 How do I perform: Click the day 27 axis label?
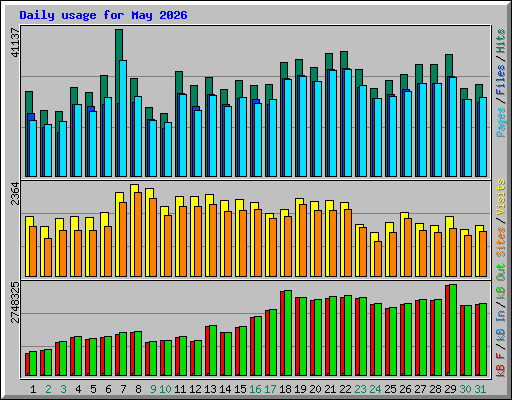420,389
